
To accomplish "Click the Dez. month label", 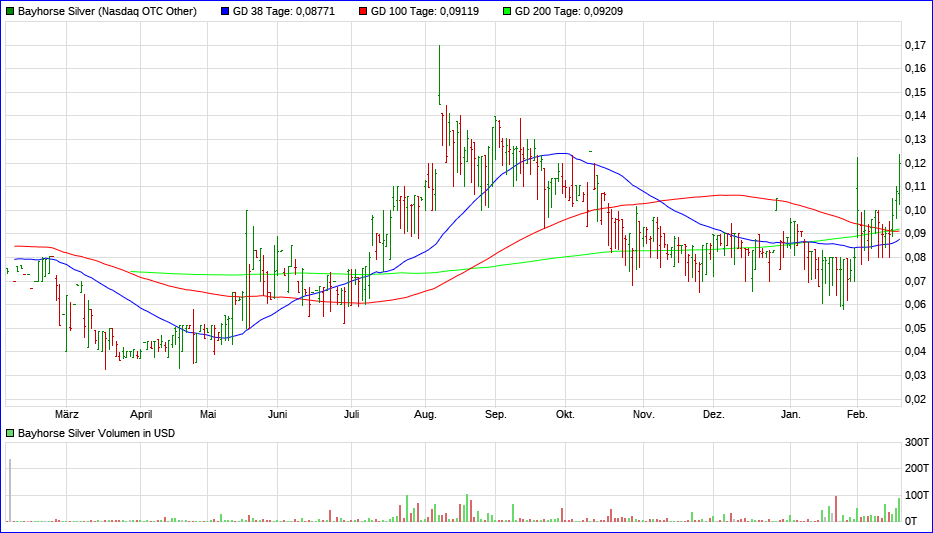I will [x=713, y=415].
